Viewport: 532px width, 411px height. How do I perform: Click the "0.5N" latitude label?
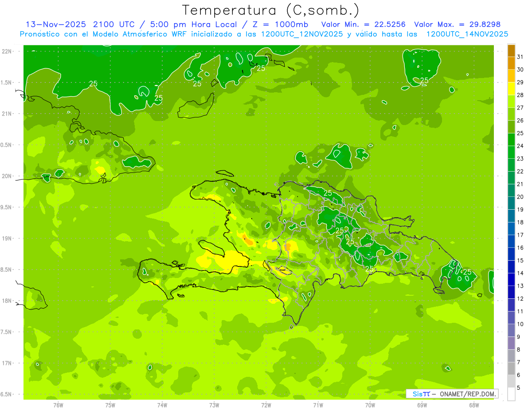coord(7,145)
